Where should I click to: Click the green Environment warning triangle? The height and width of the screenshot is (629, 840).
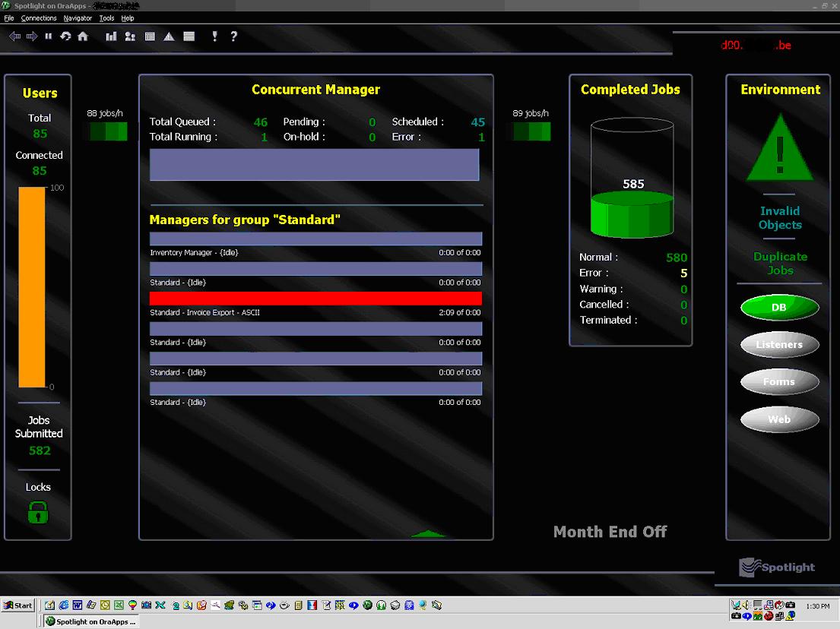[780, 147]
